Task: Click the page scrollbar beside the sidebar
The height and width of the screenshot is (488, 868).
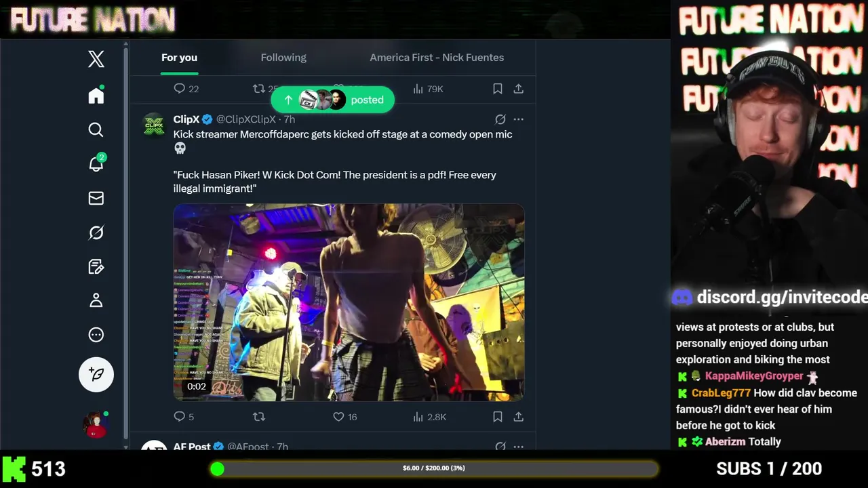Action: (126, 244)
